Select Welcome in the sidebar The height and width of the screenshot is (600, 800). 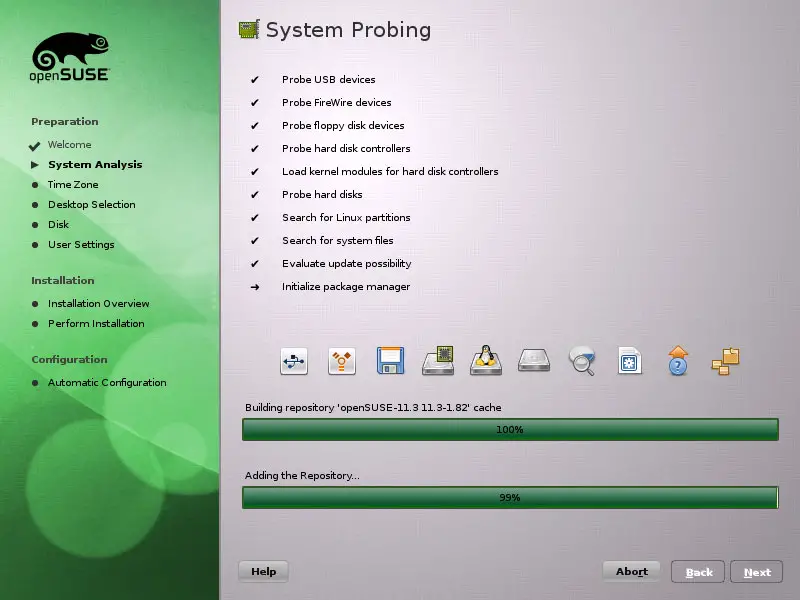69,144
